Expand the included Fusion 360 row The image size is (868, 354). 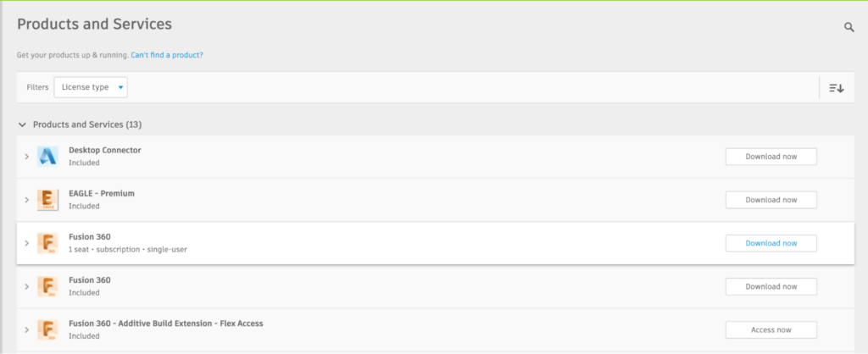click(x=26, y=286)
